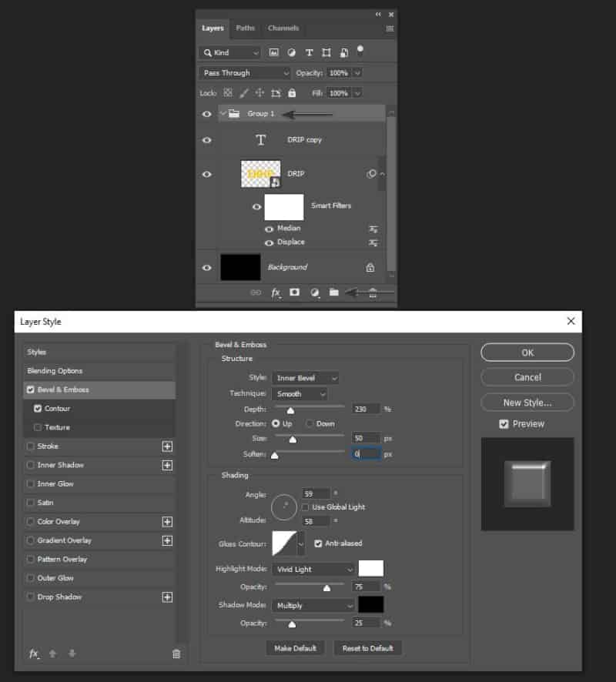Lock position move icon
This screenshot has width=616, height=682.
tap(259, 92)
